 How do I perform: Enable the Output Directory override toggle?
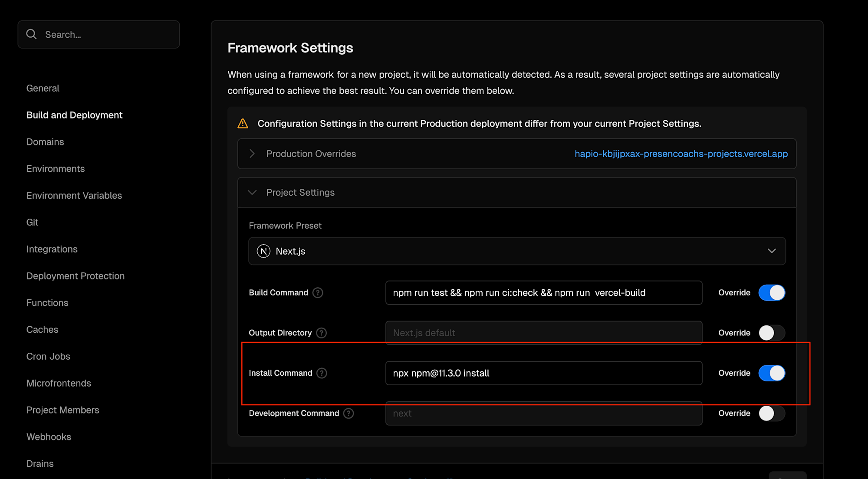[772, 333]
